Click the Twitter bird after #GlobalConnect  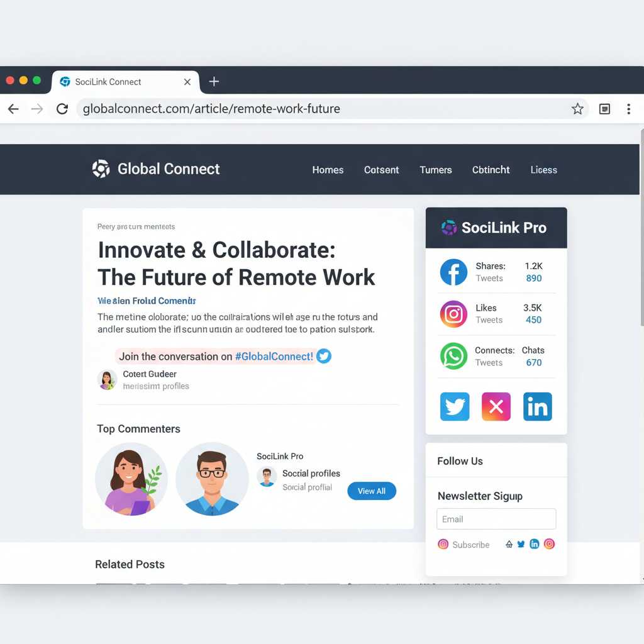coord(324,356)
